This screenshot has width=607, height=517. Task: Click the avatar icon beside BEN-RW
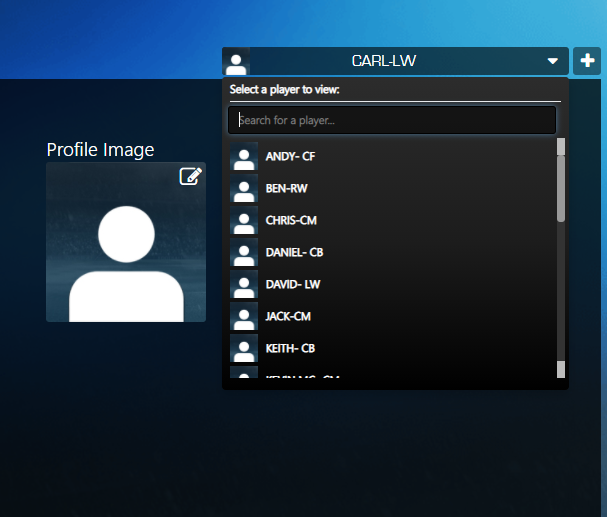coord(244,188)
